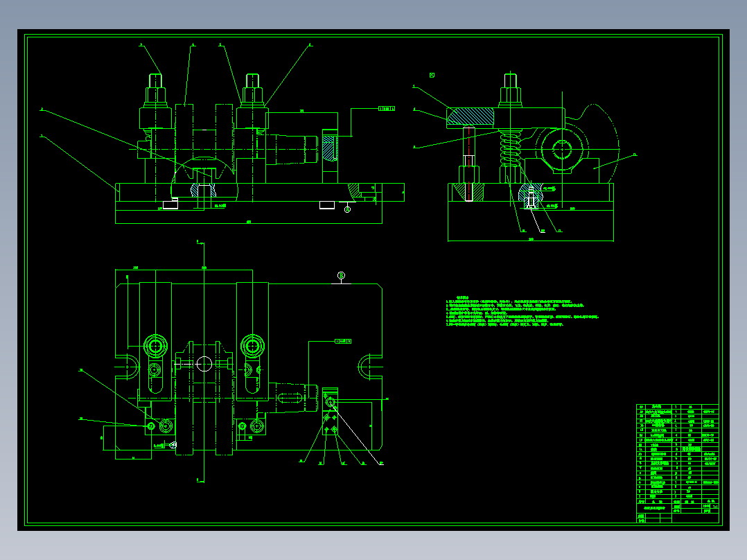
Task: Select datum A circle under front view
Action: pos(347,210)
